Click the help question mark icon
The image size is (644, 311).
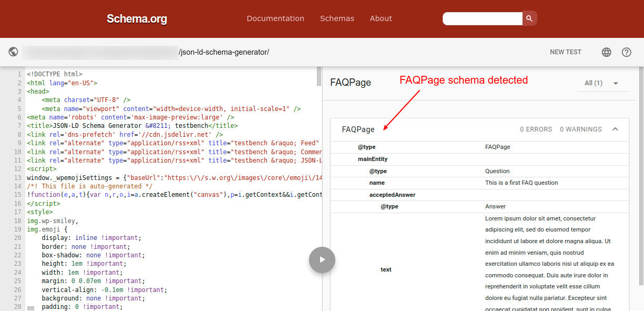(626, 52)
